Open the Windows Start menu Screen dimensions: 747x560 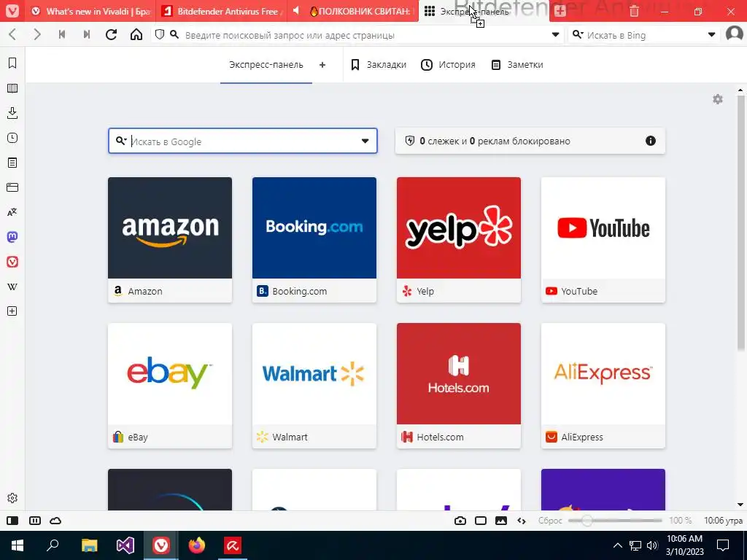18,545
